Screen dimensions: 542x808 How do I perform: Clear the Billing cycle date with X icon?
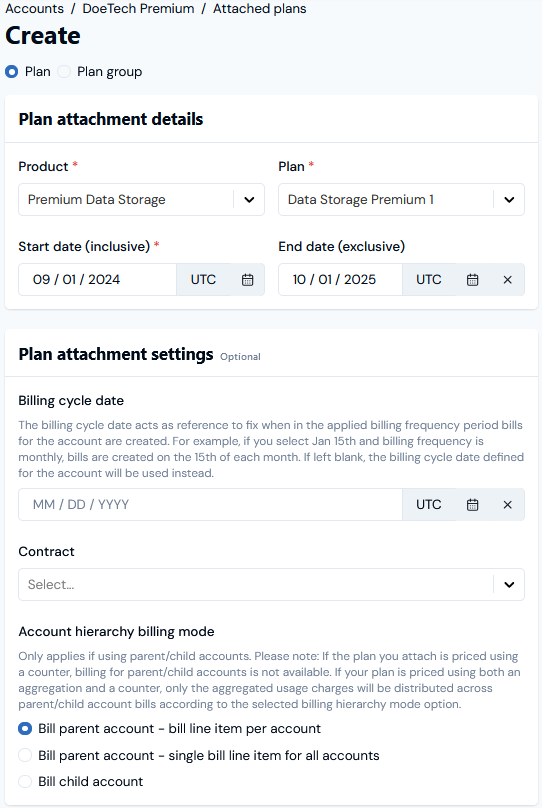point(507,505)
